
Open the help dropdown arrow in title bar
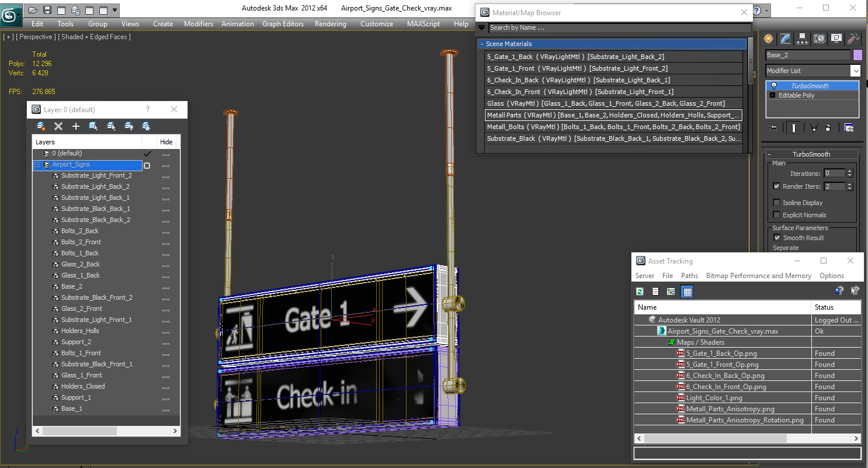(x=766, y=10)
